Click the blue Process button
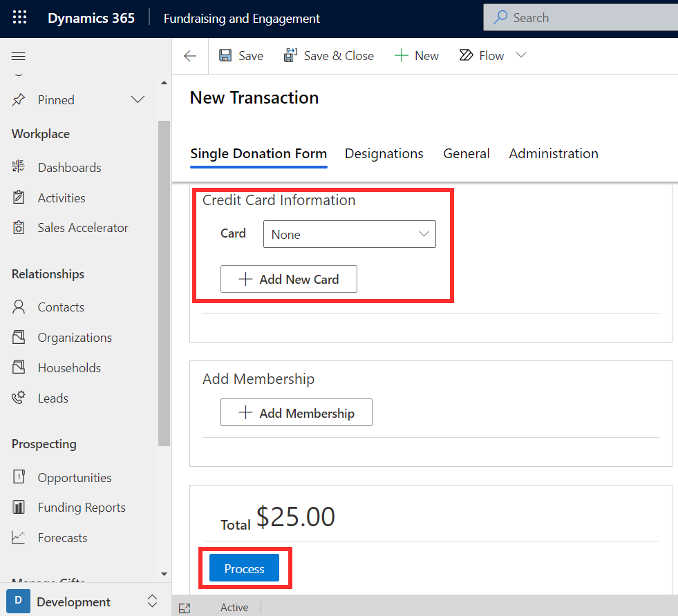 [244, 568]
